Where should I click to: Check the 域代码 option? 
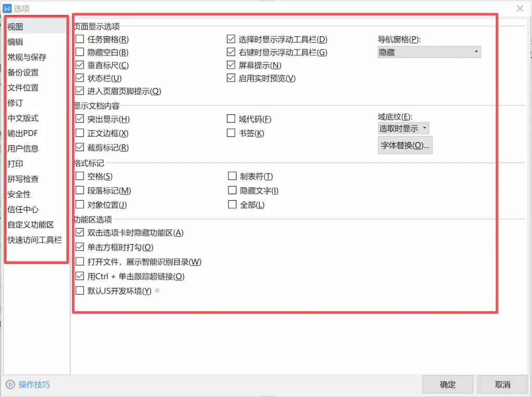[x=231, y=118]
